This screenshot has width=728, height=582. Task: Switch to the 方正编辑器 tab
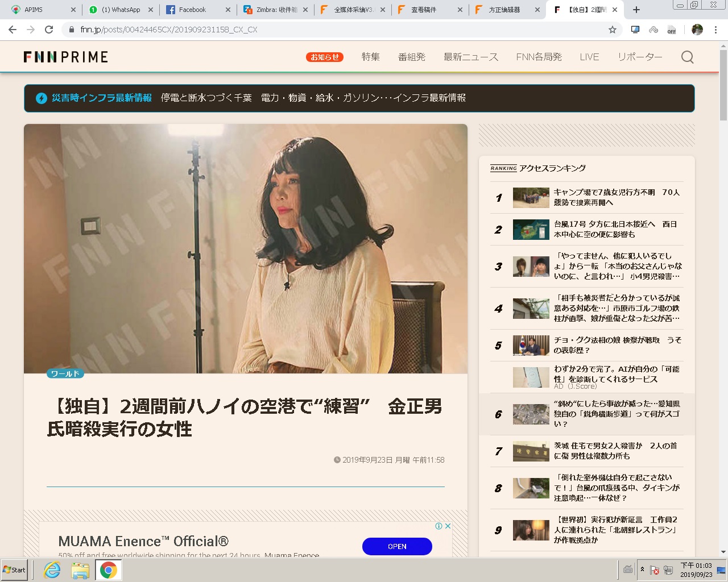pyautogui.click(x=507, y=10)
